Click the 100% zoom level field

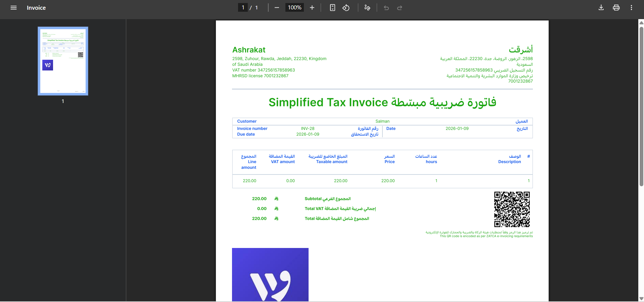(294, 8)
